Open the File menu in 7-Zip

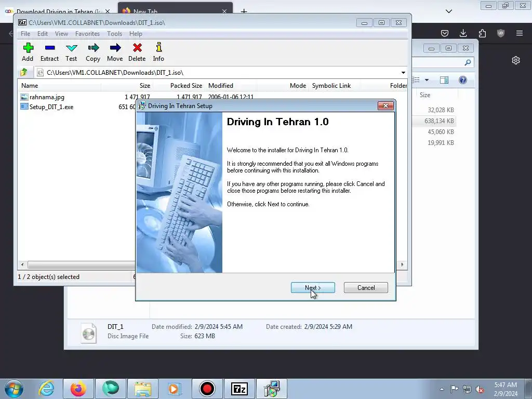click(25, 34)
